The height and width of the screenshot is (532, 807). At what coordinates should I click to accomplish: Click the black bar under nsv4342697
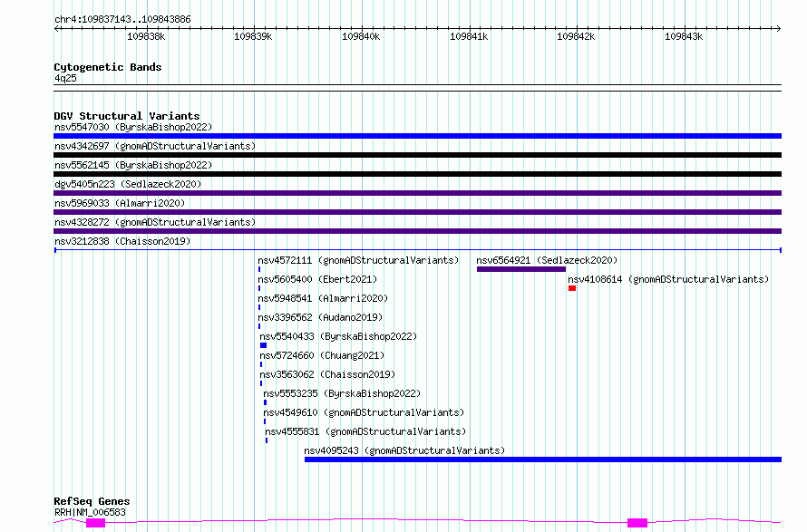[x=417, y=155]
